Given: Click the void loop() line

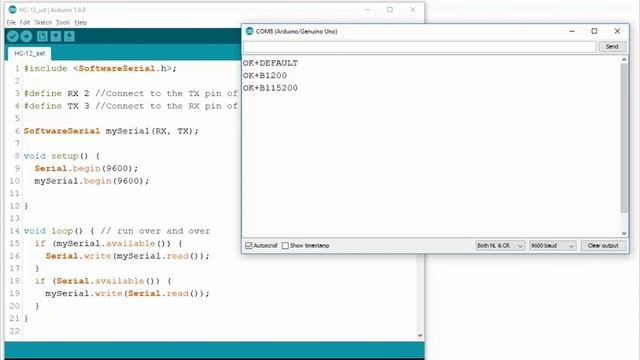Looking at the screenshot, I should 117,231.
